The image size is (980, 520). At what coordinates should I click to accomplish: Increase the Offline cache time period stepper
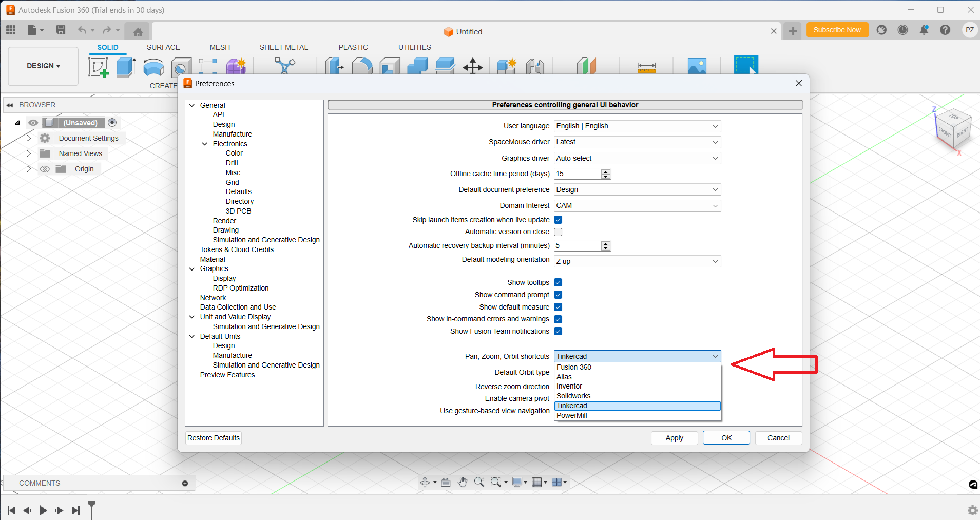tap(606, 171)
